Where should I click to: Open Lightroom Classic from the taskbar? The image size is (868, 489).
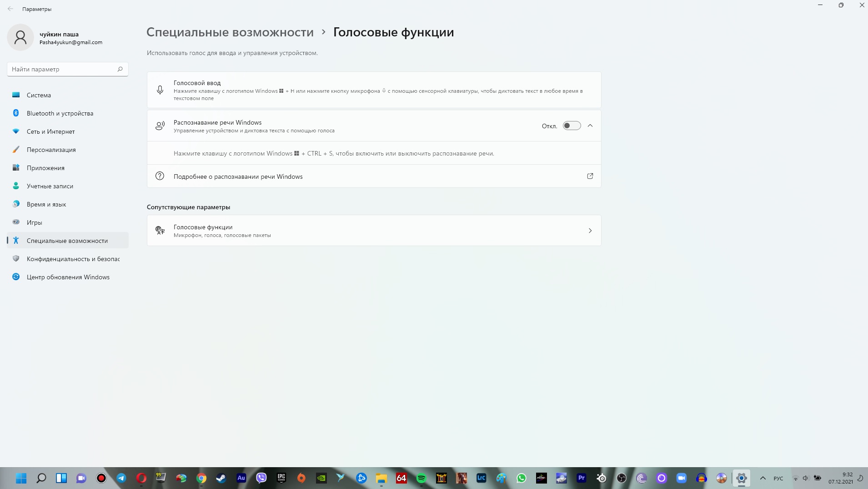point(481,478)
